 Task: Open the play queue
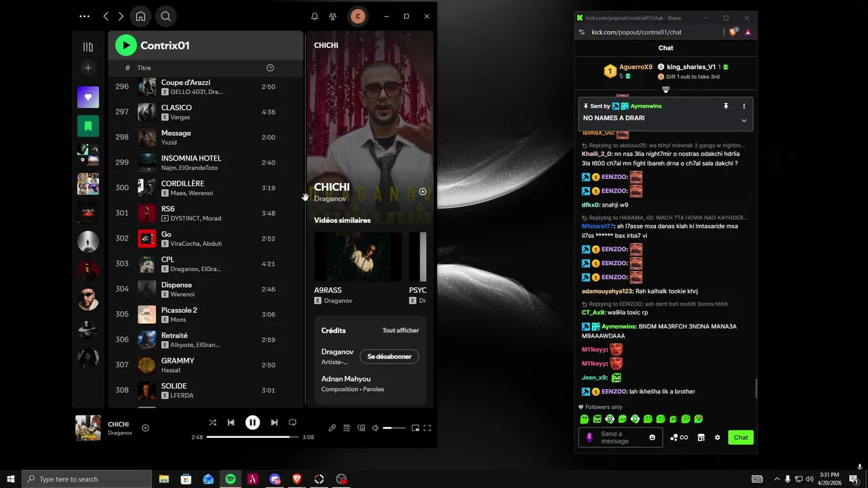pos(347,428)
